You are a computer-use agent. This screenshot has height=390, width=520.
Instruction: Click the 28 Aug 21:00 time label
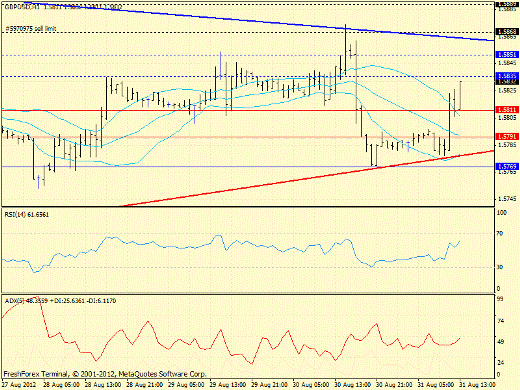tap(145, 385)
